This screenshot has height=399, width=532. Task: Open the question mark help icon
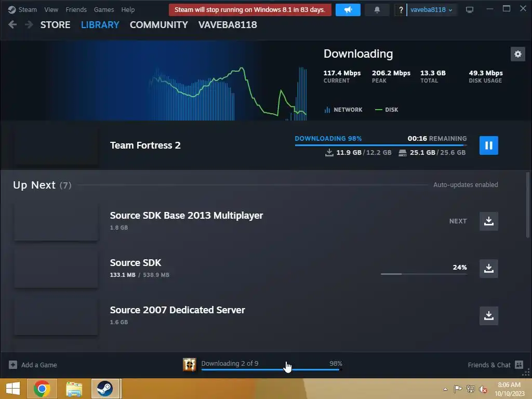pyautogui.click(x=401, y=10)
